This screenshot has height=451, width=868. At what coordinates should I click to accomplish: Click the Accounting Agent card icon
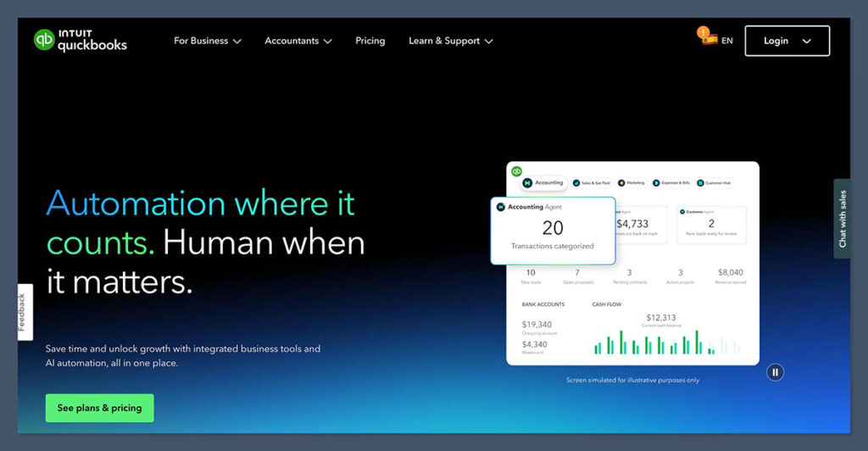click(x=501, y=207)
